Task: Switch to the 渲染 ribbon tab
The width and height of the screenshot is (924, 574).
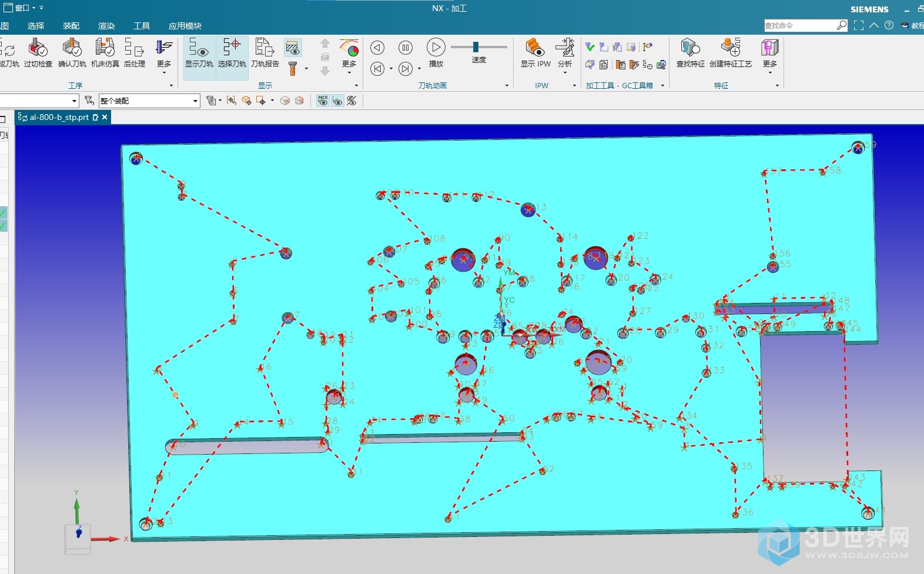Action: (x=106, y=26)
